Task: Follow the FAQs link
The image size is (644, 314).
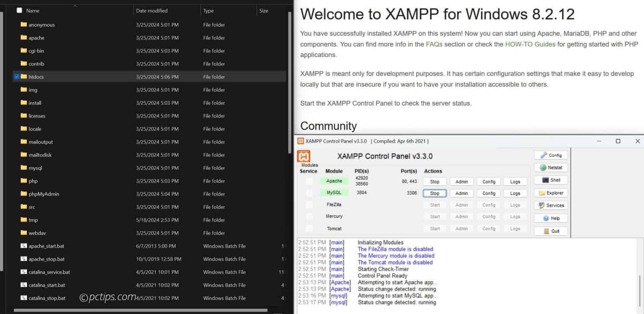Action: point(434,44)
